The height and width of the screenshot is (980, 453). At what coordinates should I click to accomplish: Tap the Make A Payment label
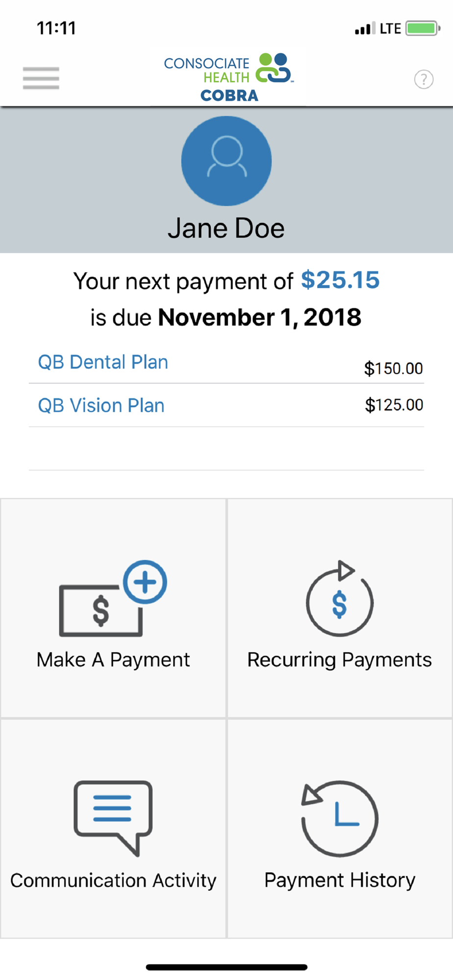pos(113,660)
